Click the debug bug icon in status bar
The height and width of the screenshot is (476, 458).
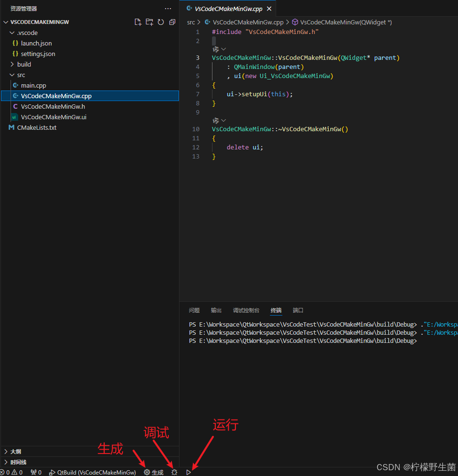(x=174, y=472)
